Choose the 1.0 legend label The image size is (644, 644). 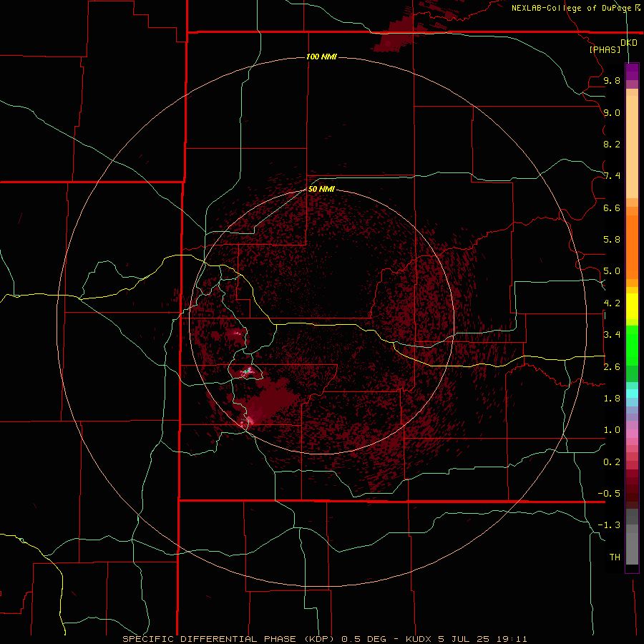(612, 430)
